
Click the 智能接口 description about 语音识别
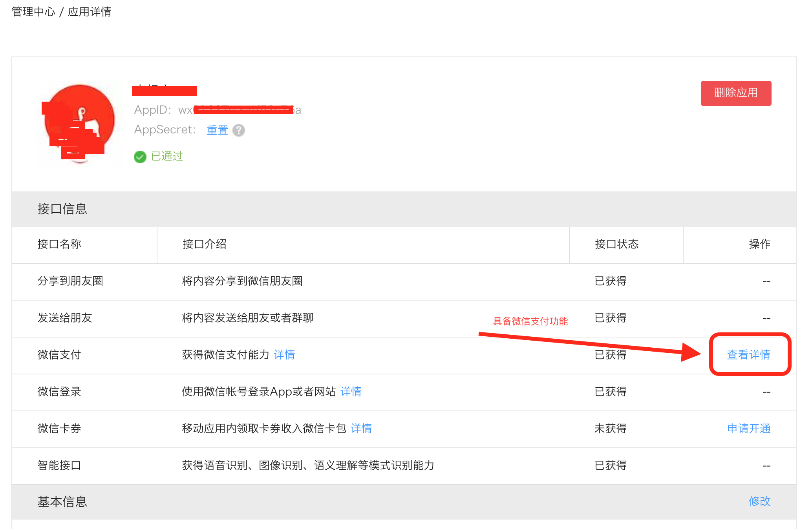coord(308,465)
